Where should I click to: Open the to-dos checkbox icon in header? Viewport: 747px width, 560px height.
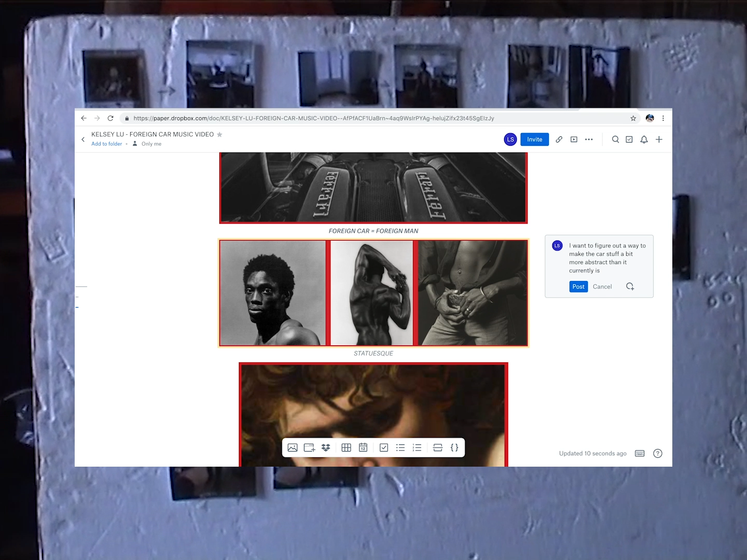point(629,139)
